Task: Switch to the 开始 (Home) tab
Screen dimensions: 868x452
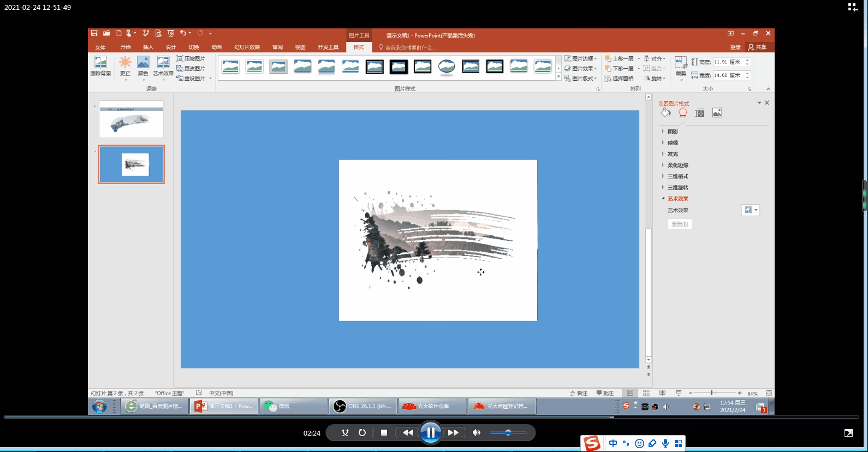Action: point(126,47)
